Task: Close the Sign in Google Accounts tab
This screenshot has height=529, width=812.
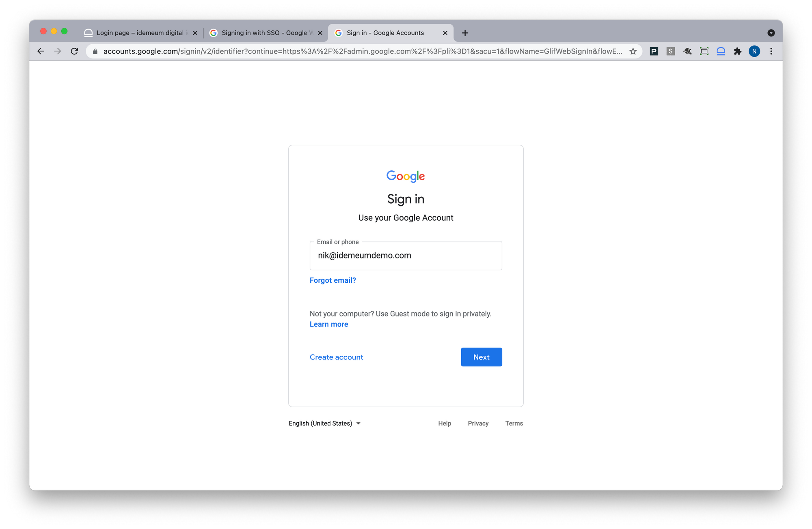Action: coord(445,33)
